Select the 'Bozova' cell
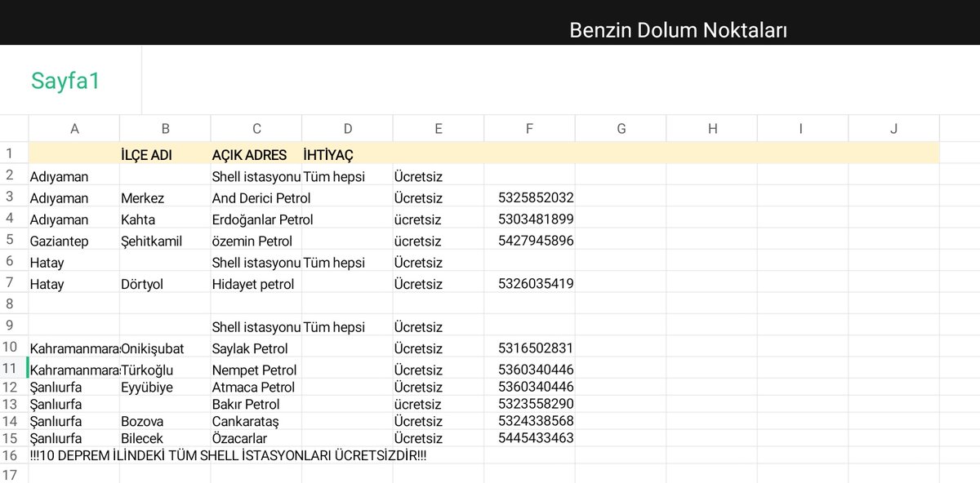 165,422
